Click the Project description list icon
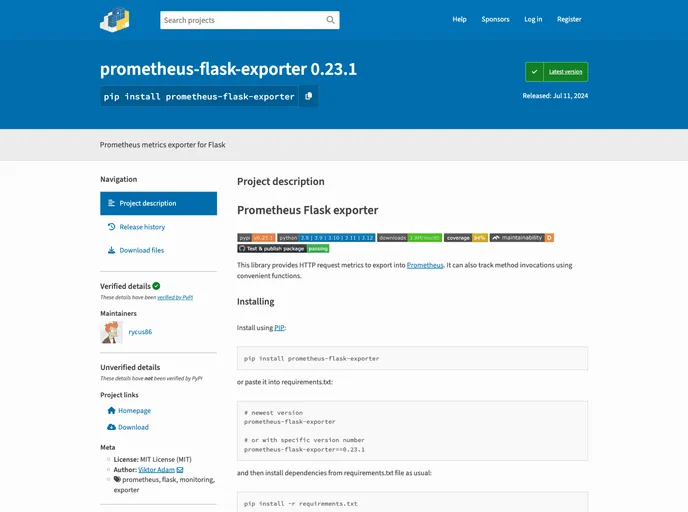The width and height of the screenshot is (688, 512). pyautogui.click(x=111, y=203)
